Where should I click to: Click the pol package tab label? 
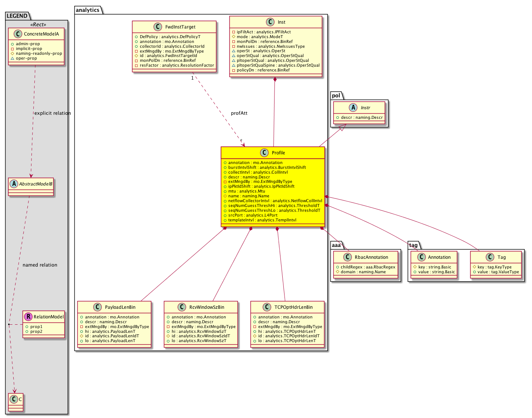pos(336,96)
